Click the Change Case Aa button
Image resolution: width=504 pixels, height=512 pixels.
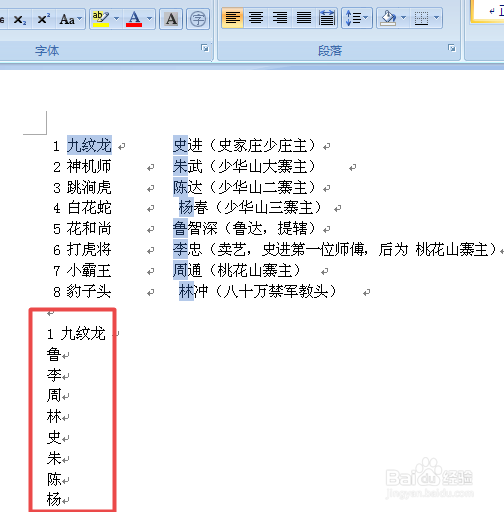[x=70, y=19]
